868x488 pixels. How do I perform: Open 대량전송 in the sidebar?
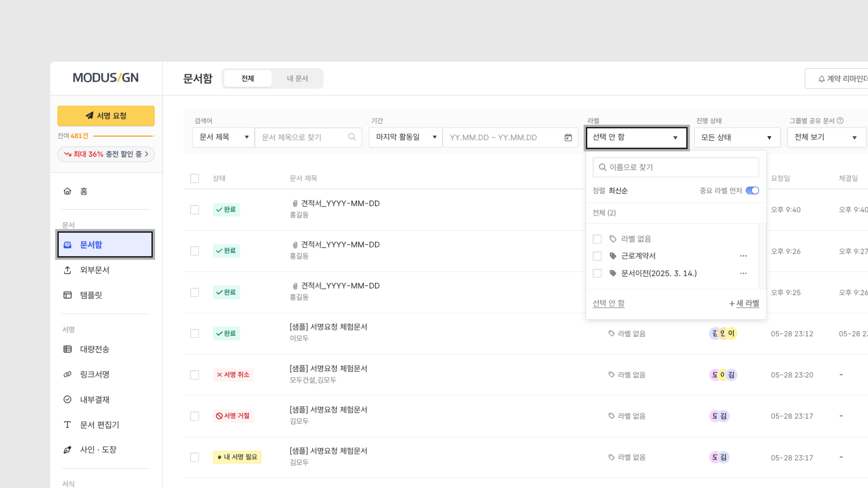pos(95,349)
